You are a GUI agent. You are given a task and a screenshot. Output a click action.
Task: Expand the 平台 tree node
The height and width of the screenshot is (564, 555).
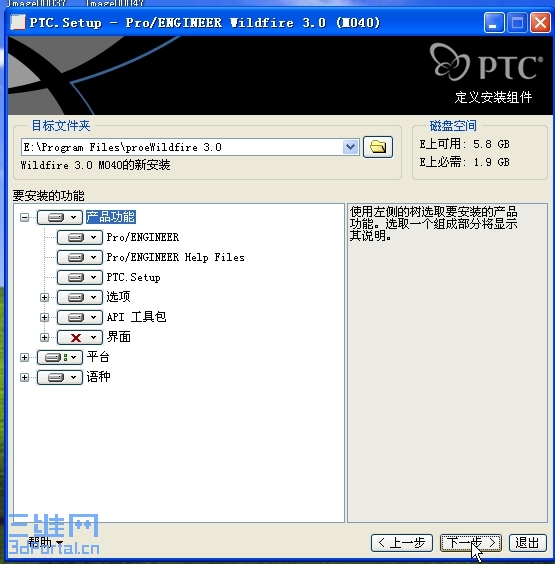coord(24,358)
